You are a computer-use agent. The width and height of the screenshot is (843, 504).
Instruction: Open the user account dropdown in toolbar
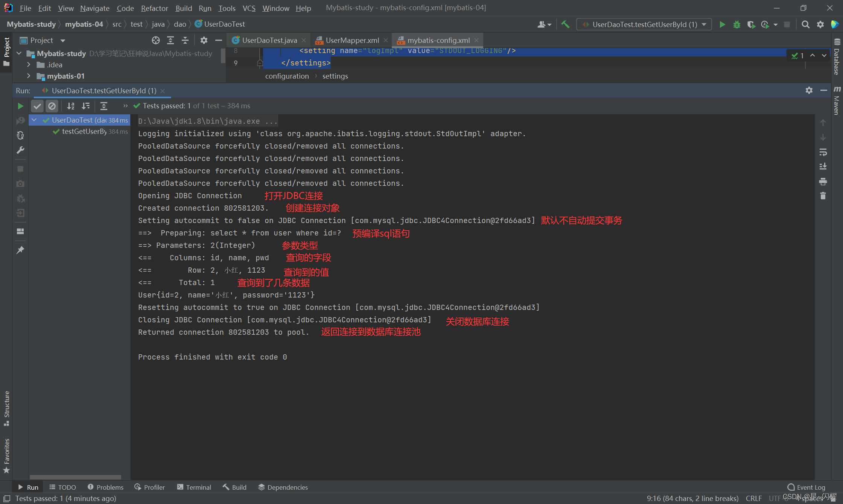(544, 24)
